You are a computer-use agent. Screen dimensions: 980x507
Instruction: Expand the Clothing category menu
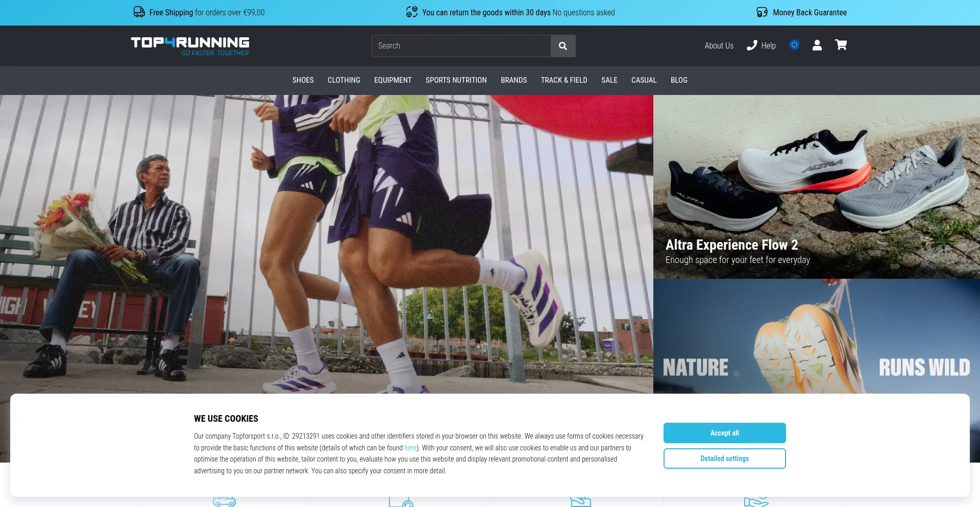(x=344, y=80)
